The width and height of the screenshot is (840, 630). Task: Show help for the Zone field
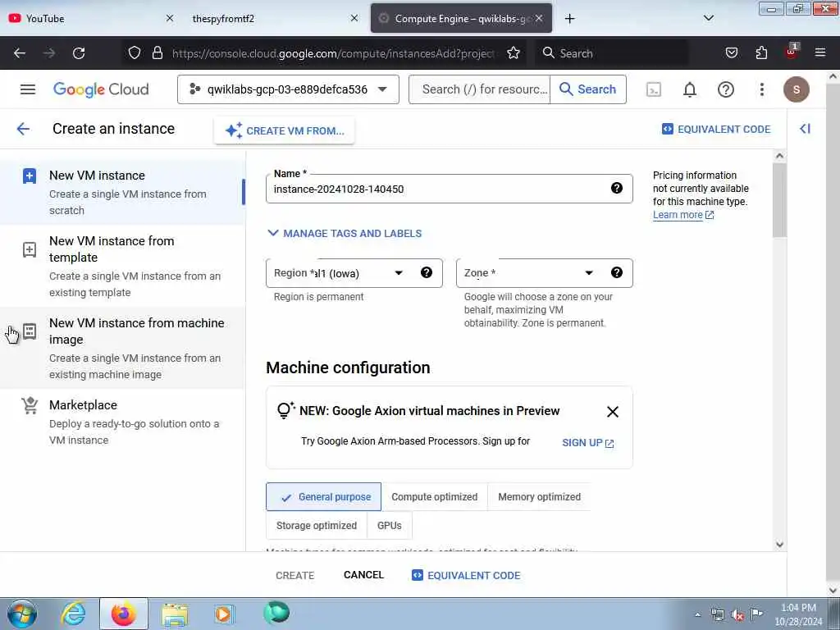tap(617, 272)
